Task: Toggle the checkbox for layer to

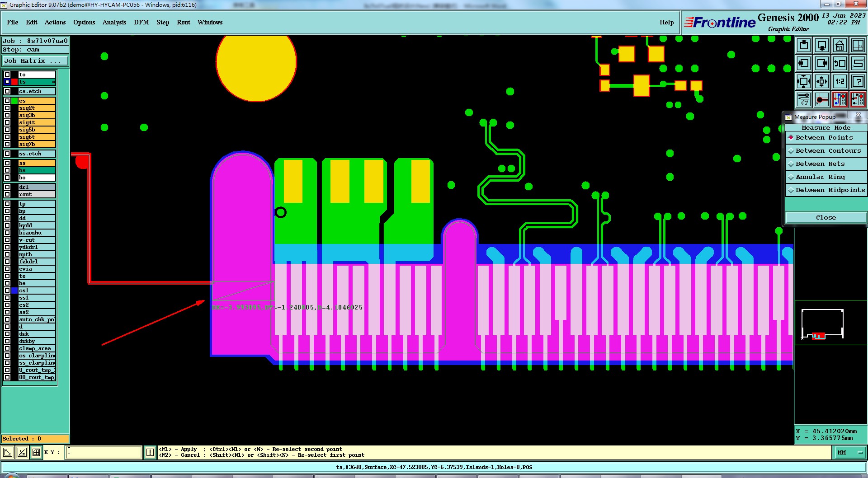Action: tap(7, 75)
